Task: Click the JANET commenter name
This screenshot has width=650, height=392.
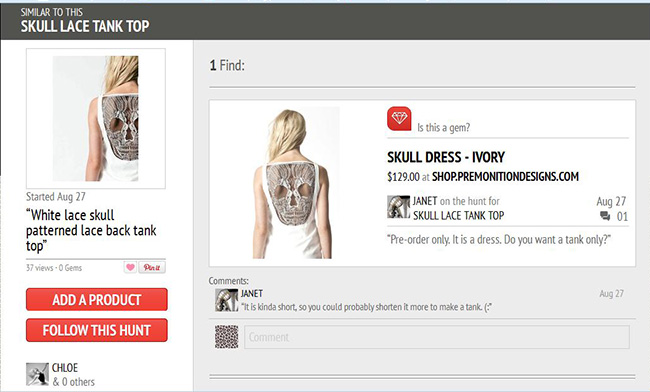Action: [252, 293]
